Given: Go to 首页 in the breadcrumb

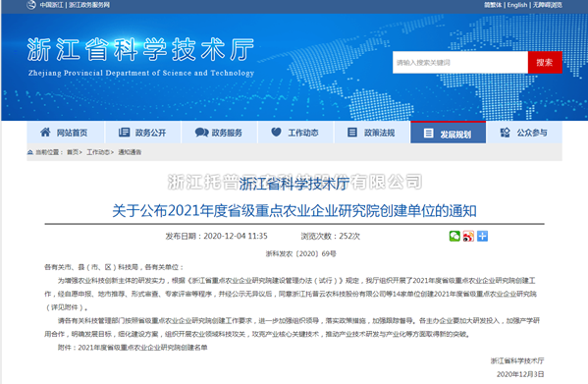Looking at the screenshot, I should 73,152.
